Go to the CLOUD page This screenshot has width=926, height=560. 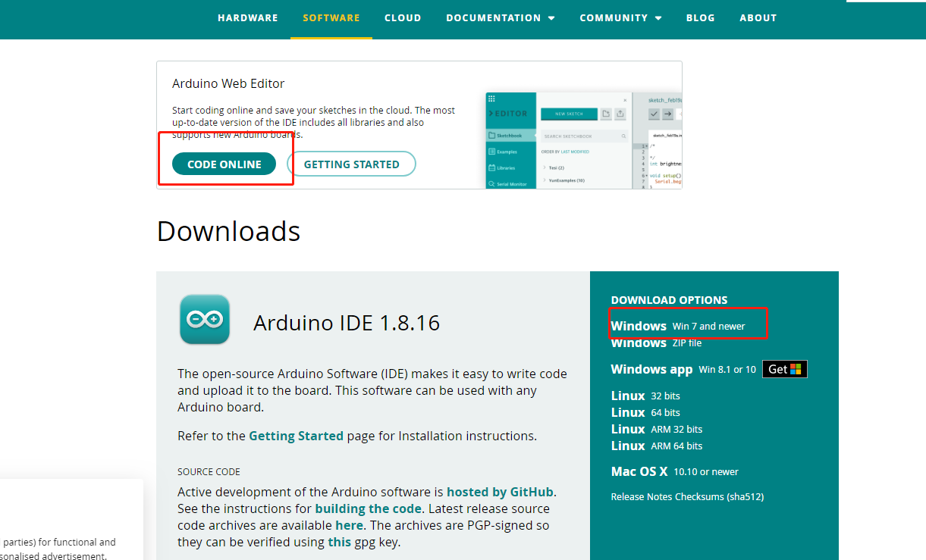coord(403,17)
